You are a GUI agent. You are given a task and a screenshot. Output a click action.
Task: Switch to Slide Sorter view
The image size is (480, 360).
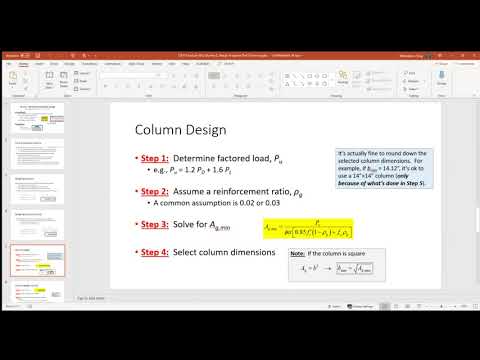[x=396, y=306]
